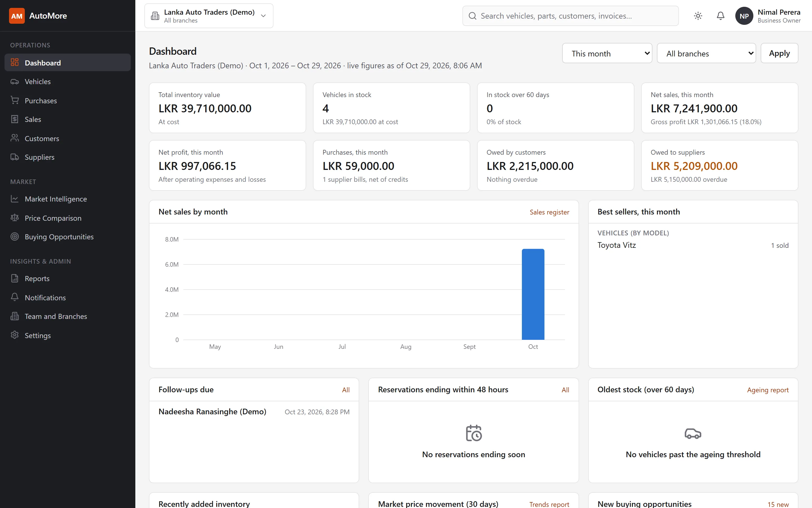This screenshot has height=508, width=812.
Task: Click Nadeesha Ranasinghe (Demo) follow-up row
Action: [254, 411]
